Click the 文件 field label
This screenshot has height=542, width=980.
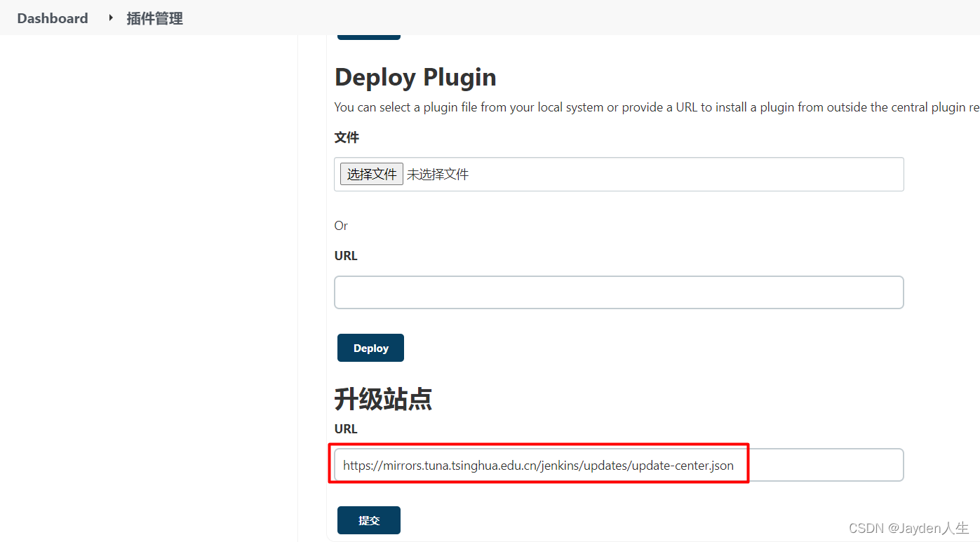pos(346,137)
